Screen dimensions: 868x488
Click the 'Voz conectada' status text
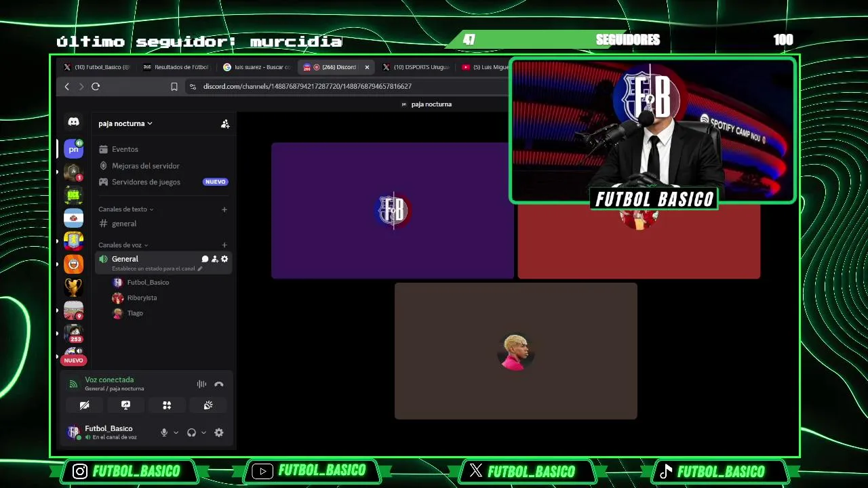(109, 380)
